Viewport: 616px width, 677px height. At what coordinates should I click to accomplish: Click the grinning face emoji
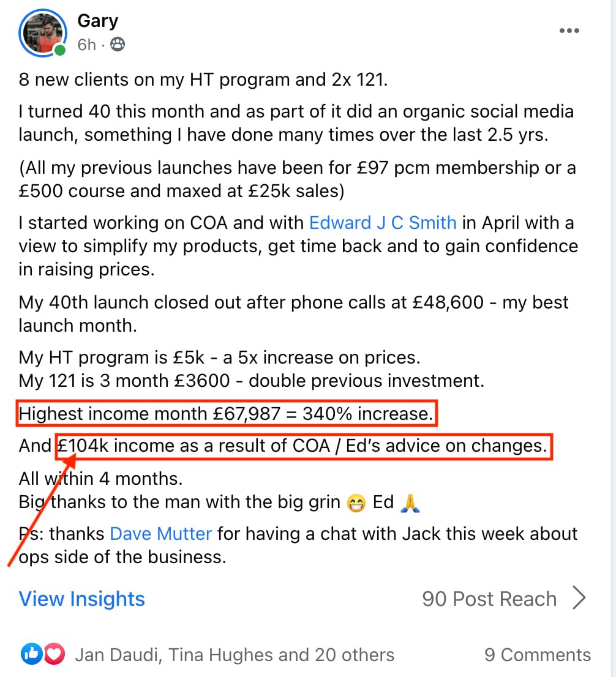355,503
